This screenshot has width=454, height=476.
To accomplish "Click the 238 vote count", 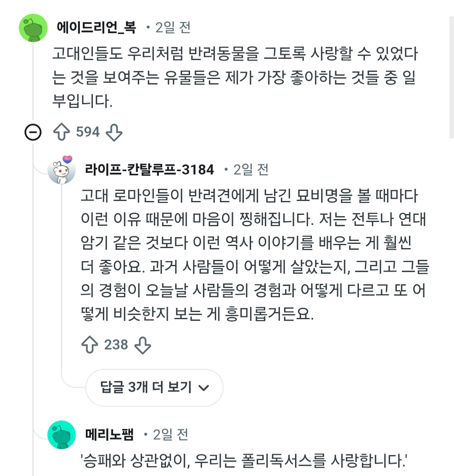I will coord(116,345).
